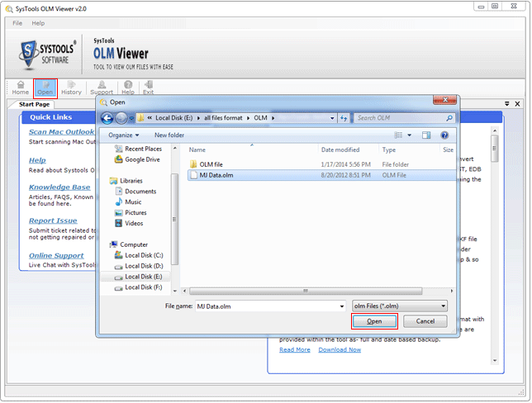Click 'Local Disk (E:)' in the address path
This screenshot has height=403, width=532.
[173, 118]
